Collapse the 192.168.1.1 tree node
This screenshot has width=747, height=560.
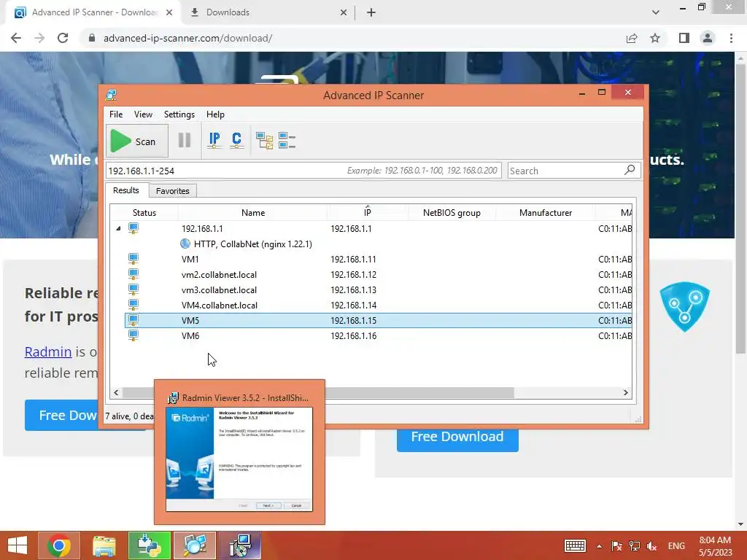pyautogui.click(x=119, y=228)
